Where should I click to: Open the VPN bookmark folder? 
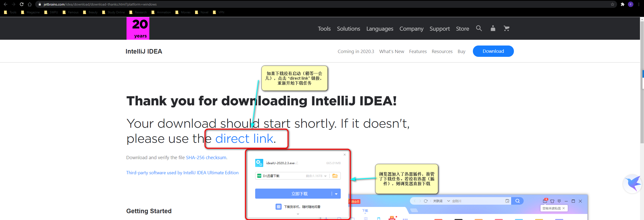[x=219, y=12]
